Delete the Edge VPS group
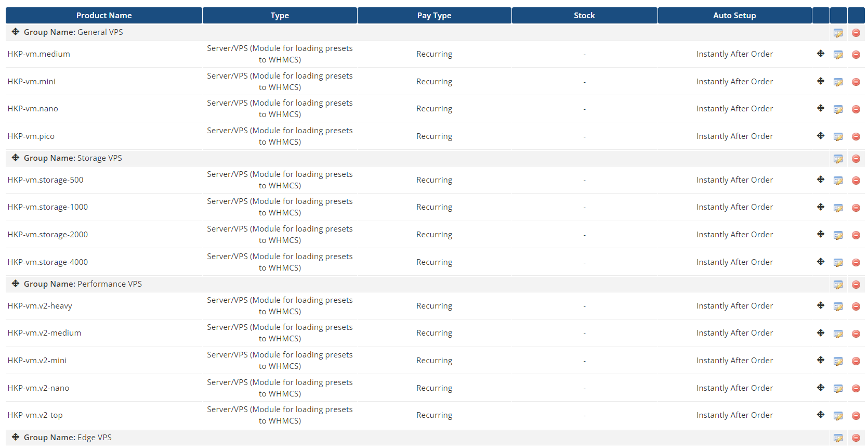This screenshot has width=868, height=448. pos(856,438)
